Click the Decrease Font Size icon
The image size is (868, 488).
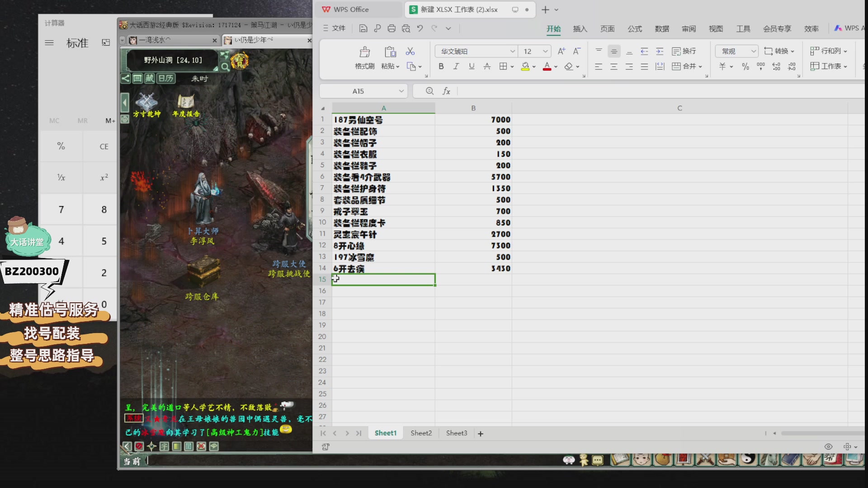point(576,51)
